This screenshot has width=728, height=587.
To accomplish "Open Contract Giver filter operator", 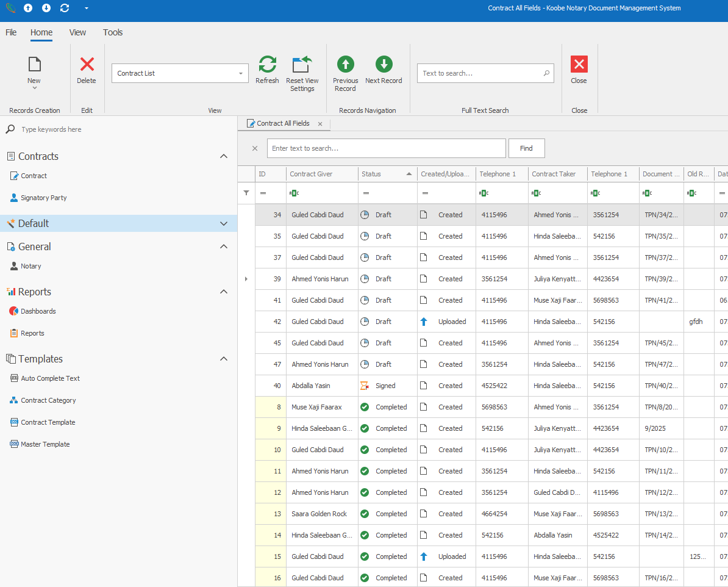I will point(294,193).
